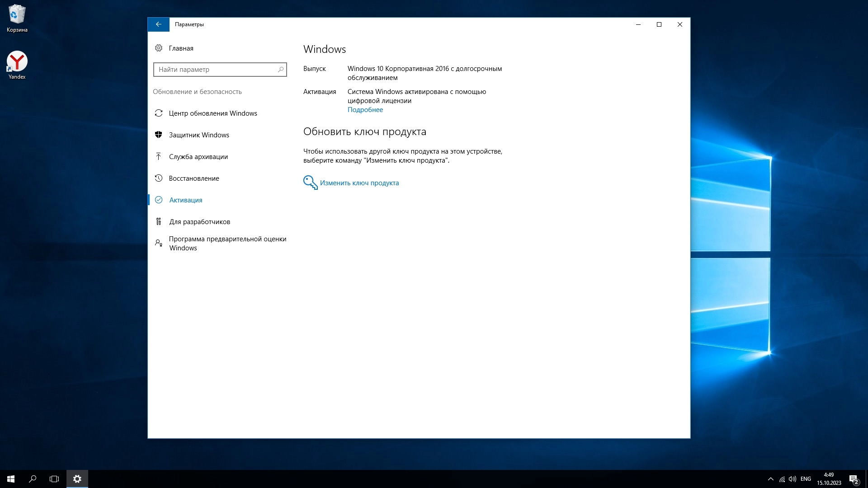Click the Windows Defender shield icon

pyautogui.click(x=159, y=135)
